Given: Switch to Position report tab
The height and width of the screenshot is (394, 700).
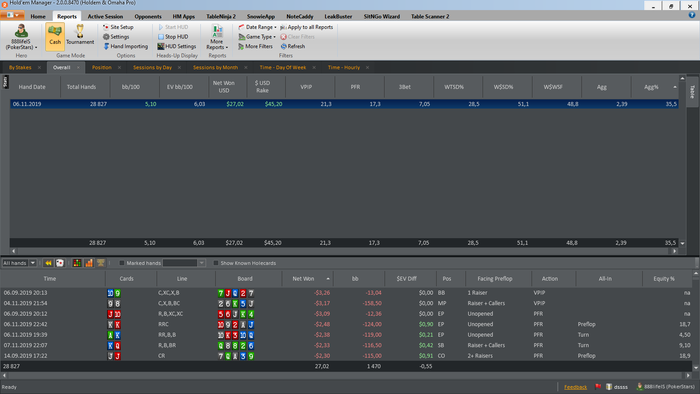Looking at the screenshot, I should pyautogui.click(x=102, y=67).
